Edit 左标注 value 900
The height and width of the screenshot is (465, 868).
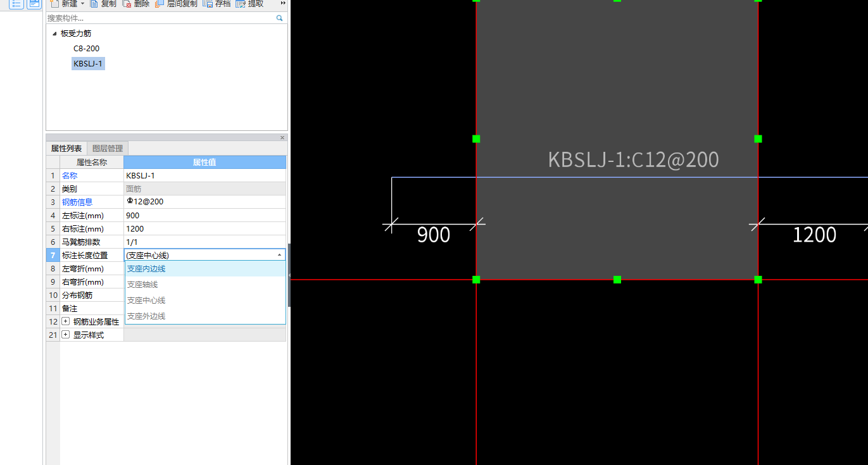[205, 216]
